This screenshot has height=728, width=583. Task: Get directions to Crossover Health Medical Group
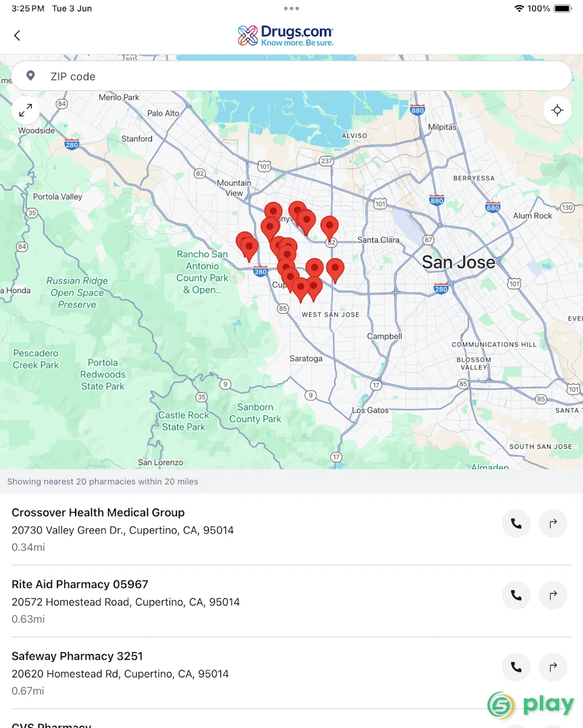[553, 524]
